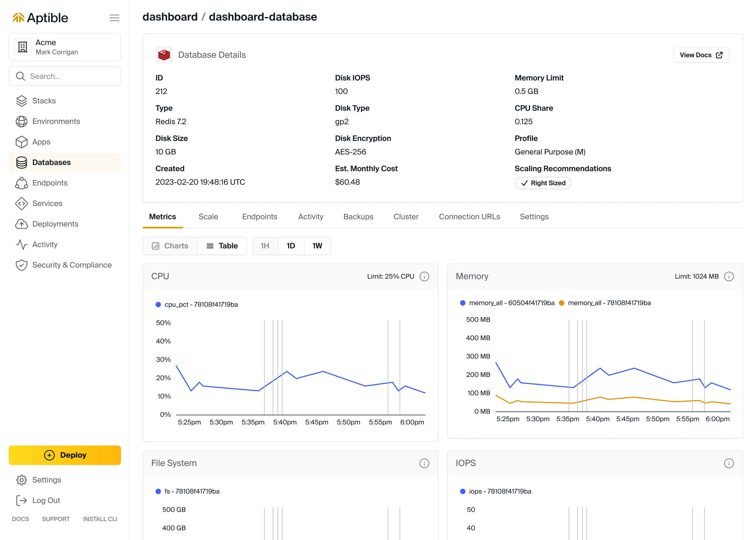This screenshot has height=540, width=756.
Task: Click the dashboard-database breadcrumb title
Action: point(263,17)
